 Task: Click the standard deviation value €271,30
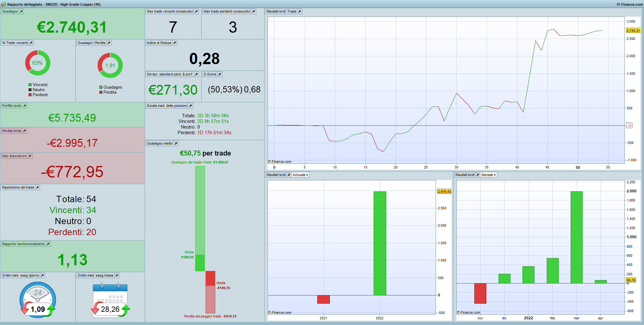[x=173, y=90]
